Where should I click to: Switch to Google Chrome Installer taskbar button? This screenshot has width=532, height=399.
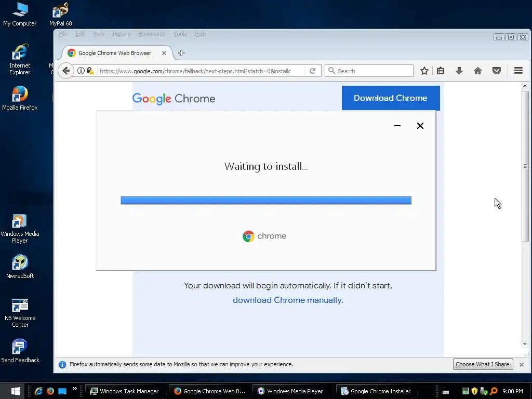(x=376, y=391)
